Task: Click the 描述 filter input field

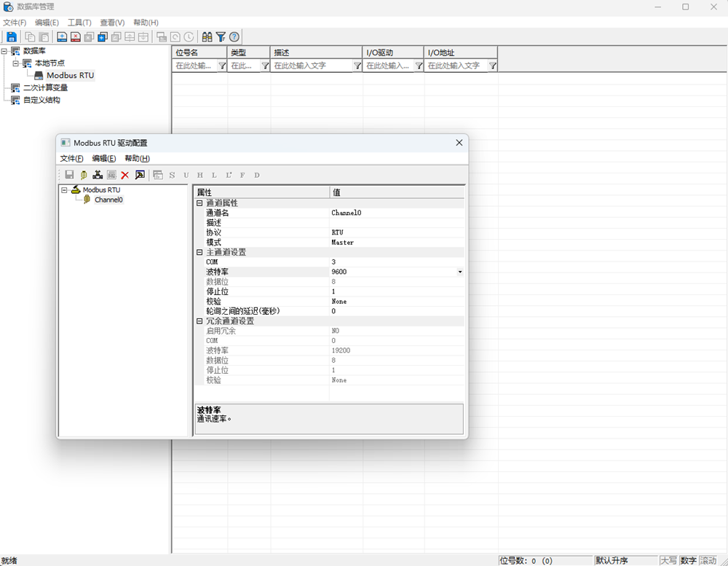Action: click(x=312, y=66)
